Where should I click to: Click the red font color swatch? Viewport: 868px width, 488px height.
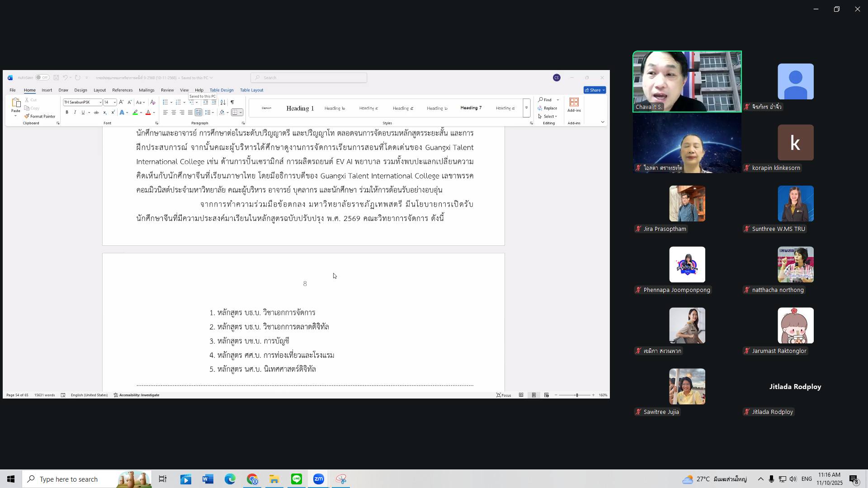tap(148, 113)
